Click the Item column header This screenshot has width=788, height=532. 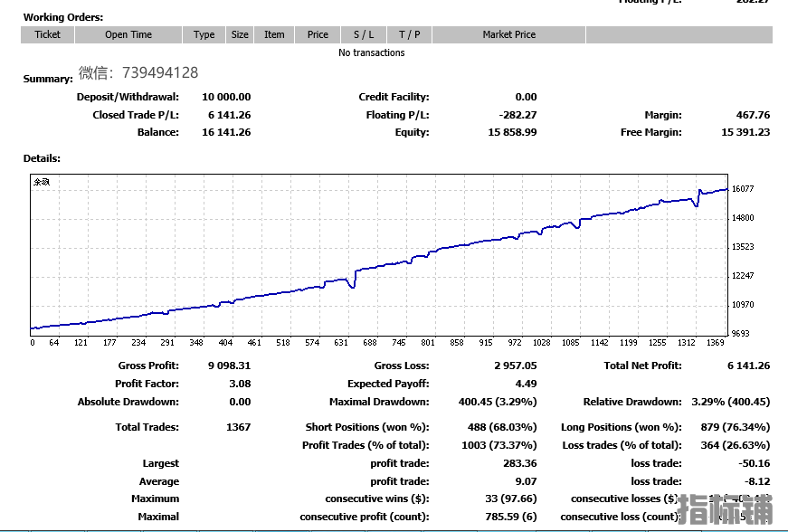click(274, 34)
